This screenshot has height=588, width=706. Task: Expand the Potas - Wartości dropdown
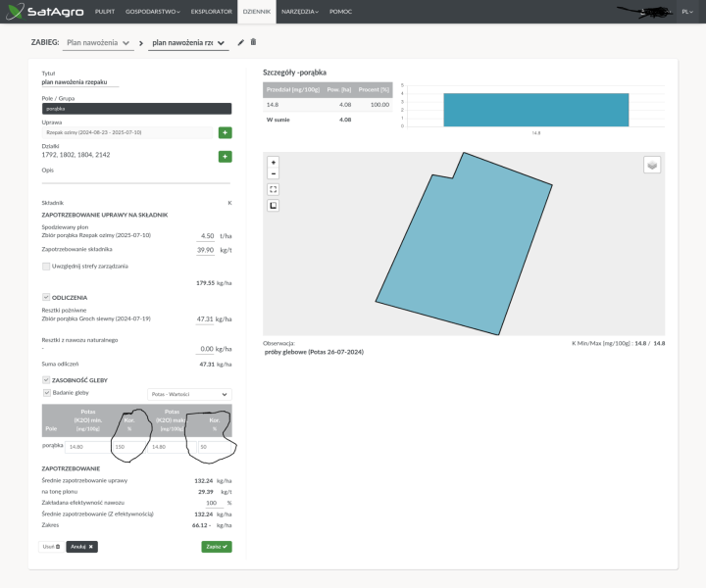(188, 394)
